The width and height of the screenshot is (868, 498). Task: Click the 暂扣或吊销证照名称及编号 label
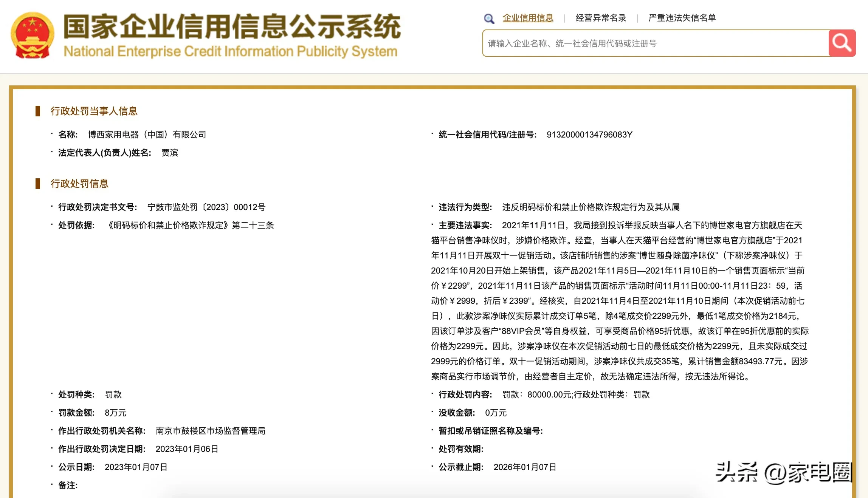[x=491, y=431]
